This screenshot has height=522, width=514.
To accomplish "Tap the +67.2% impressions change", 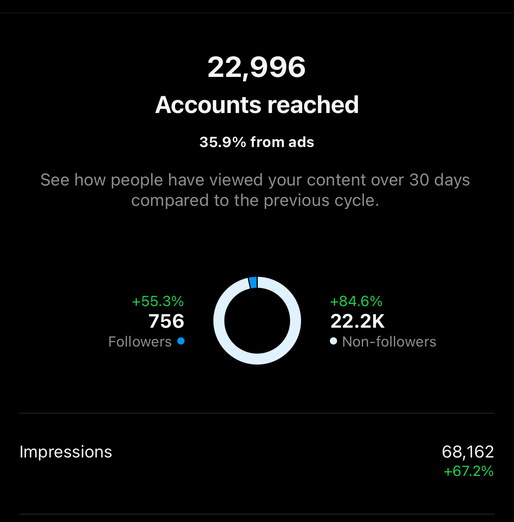I will point(469,472).
